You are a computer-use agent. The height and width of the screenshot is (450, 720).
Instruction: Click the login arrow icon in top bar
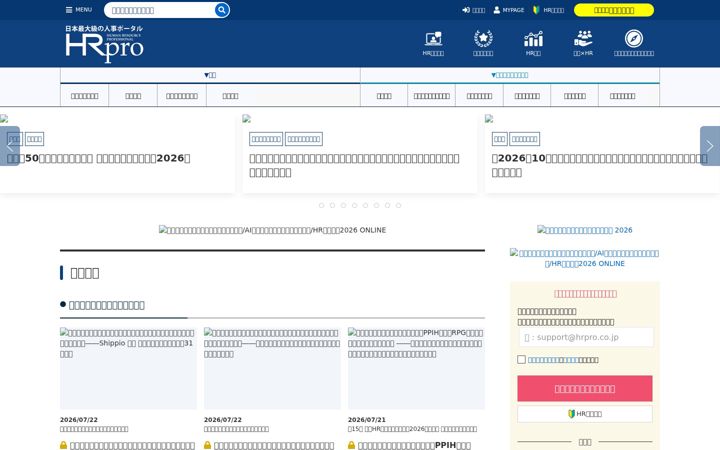466,10
